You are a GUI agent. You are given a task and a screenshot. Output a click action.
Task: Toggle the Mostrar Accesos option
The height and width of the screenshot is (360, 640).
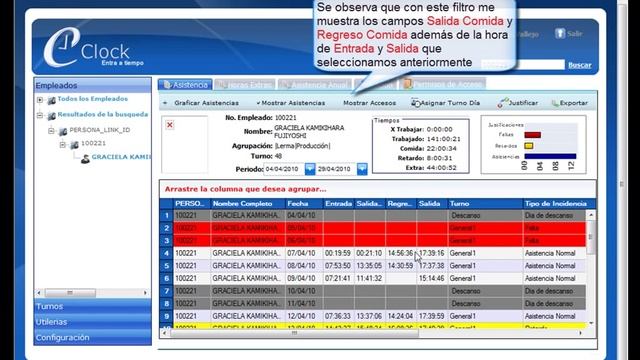point(369,103)
